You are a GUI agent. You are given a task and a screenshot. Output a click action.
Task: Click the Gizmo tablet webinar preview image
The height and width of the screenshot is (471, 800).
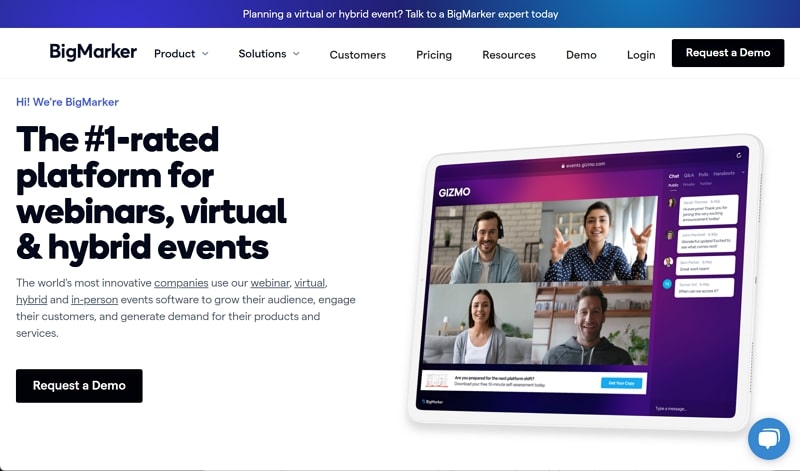click(584, 282)
